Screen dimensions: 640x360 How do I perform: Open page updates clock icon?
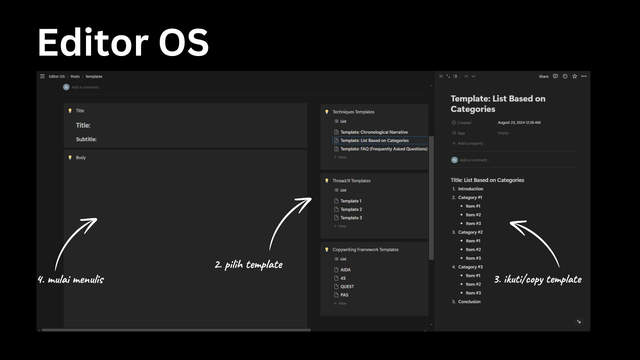coord(565,76)
